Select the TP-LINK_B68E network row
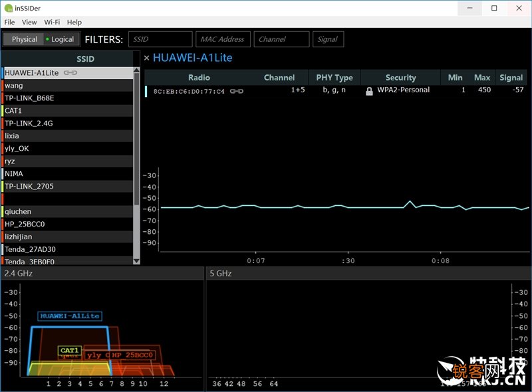Viewport: 532px width, 392px height. point(68,98)
